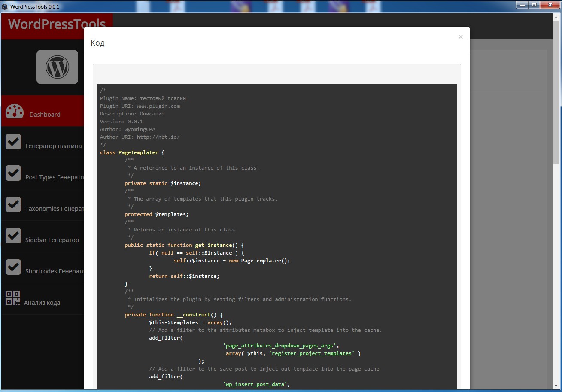Click the line 'Description: Описание'
This screenshot has width=562, height=392.
[x=132, y=114]
